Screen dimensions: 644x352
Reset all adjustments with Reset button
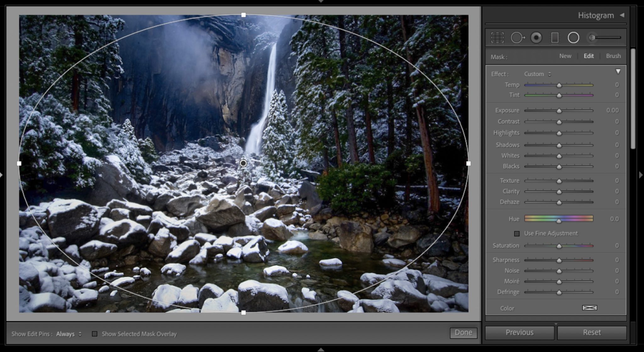pos(591,332)
